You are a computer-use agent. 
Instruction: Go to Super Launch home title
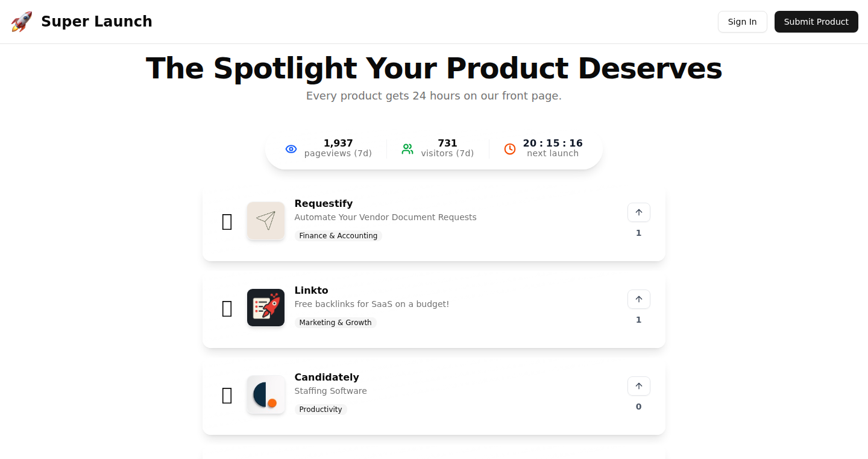click(x=96, y=22)
